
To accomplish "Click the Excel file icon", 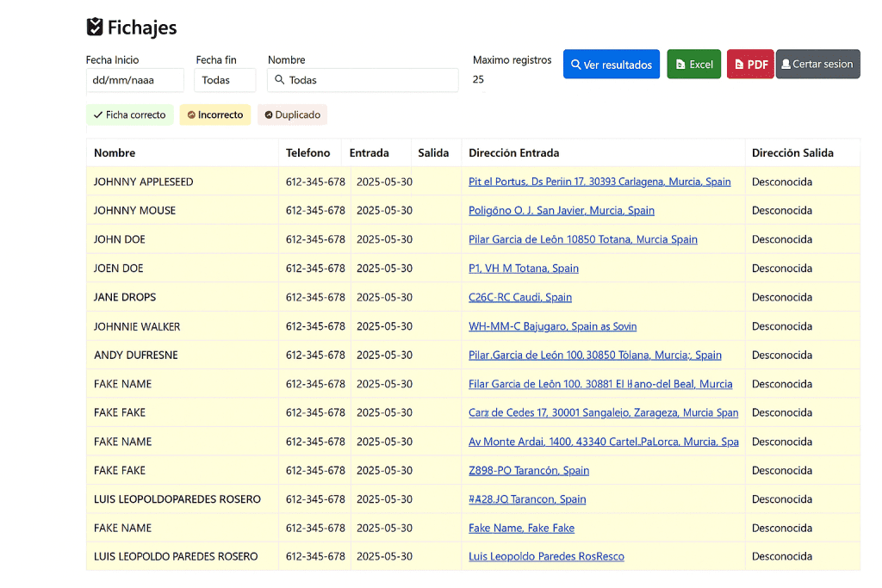I will 680,65.
